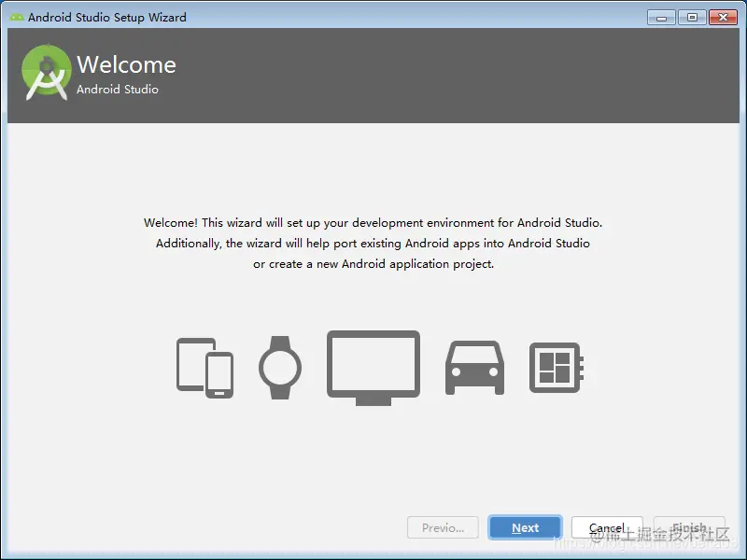Click the 'Android Studio Setup Wizard' window title
Screen dimensions: 747x560
(107, 17)
